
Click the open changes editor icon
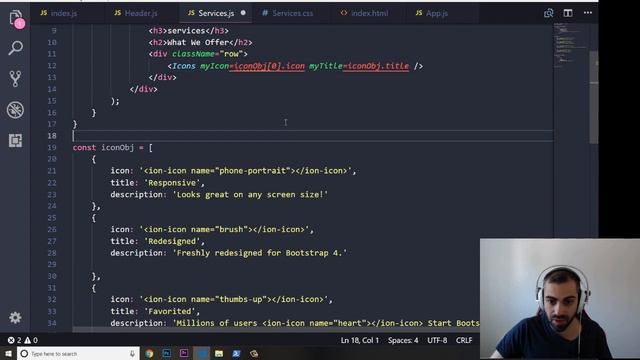click(549, 13)
